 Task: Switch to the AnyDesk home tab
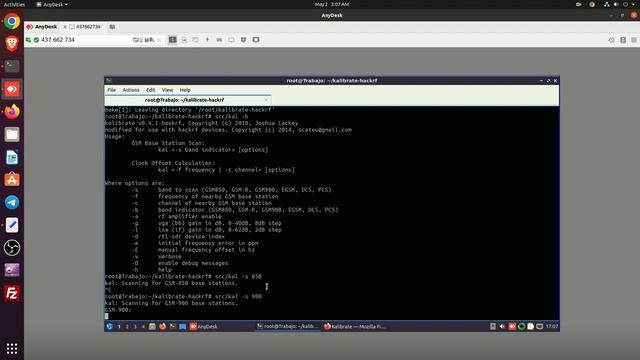(x=42, y=27)
